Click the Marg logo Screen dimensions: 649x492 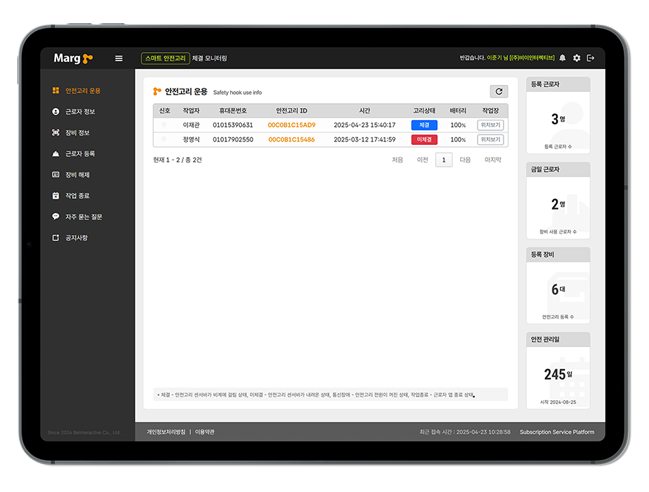click(x=73, y=58)
